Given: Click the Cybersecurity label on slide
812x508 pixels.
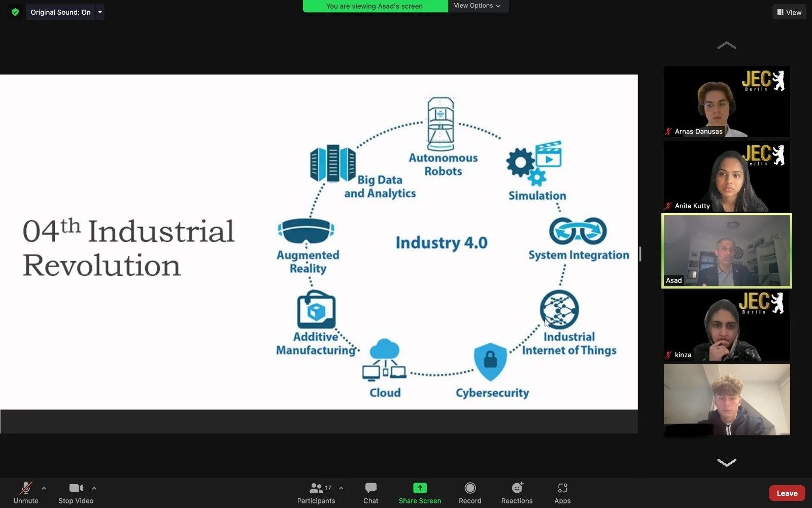Looking at the screenshot, I should (x=492, y=393).
